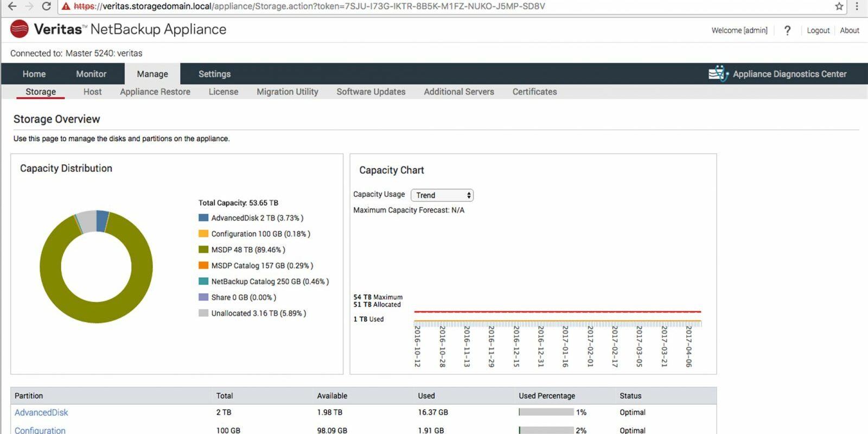Click the Logout link
The height and width of the screenshot is (434, 868).
[x=818, y=30]
